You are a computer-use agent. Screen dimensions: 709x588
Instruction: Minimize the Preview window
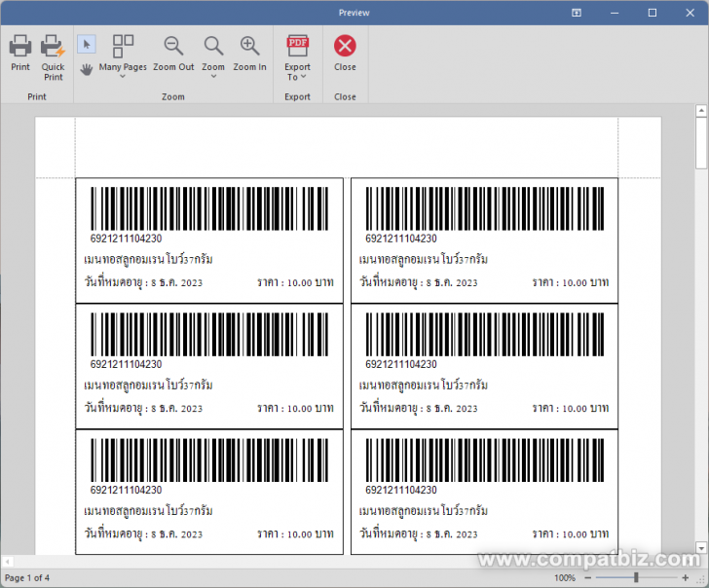pos(615,13)
